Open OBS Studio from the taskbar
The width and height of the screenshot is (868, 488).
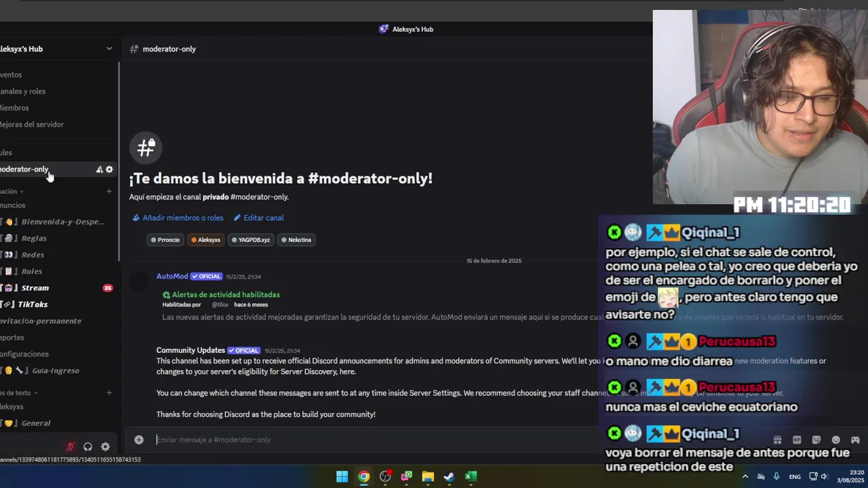point(385,476)
